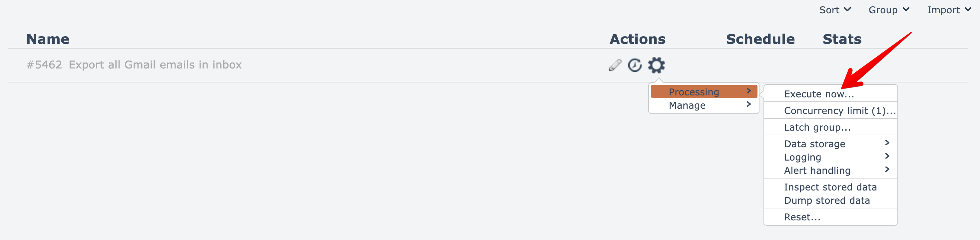
Task: Choose Execute now from submenu
Action: click(x=819, y=94)
